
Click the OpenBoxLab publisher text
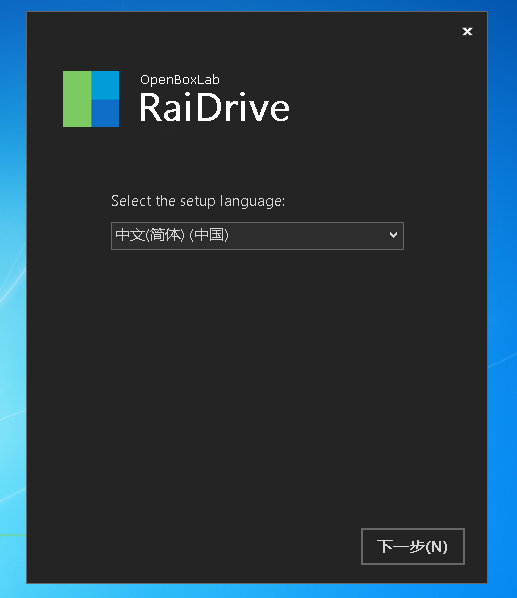(x=180, y=80)
